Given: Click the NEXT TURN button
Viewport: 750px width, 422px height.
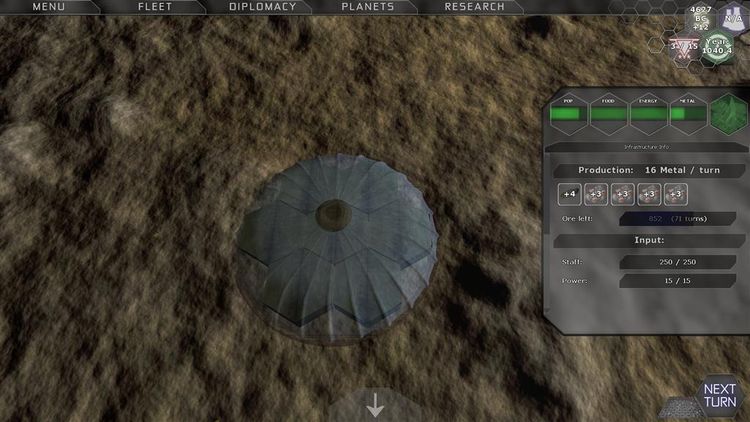Looking at the screenshot, I should coord(719,395).
